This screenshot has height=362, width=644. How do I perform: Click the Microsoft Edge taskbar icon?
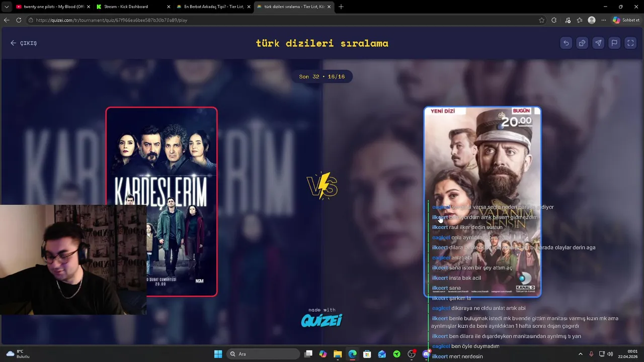point(353,354)
